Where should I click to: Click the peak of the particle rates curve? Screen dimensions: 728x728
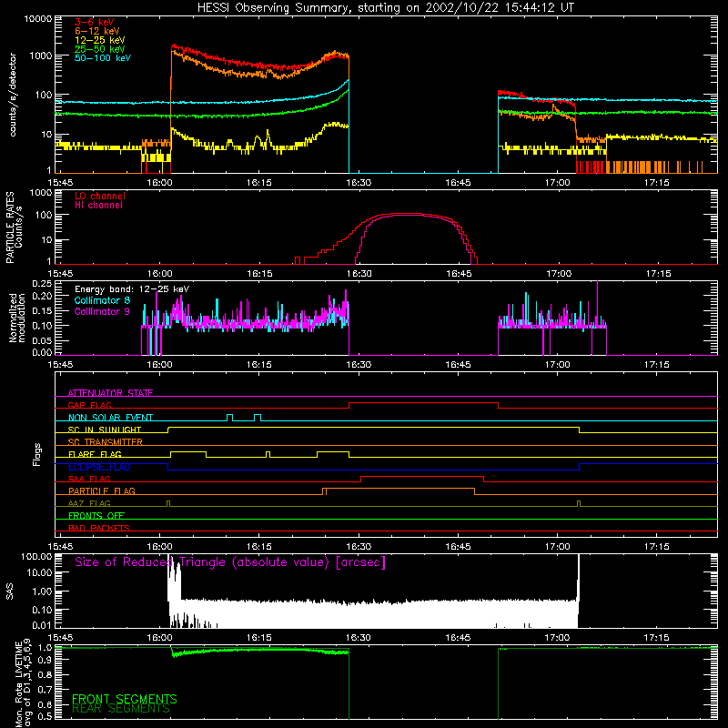tap(404, 214)
